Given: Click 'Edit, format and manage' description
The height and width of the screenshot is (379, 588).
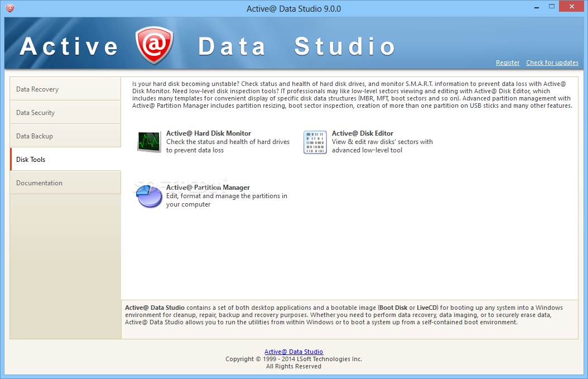Looking at the screenshot, I should point(226,200).
